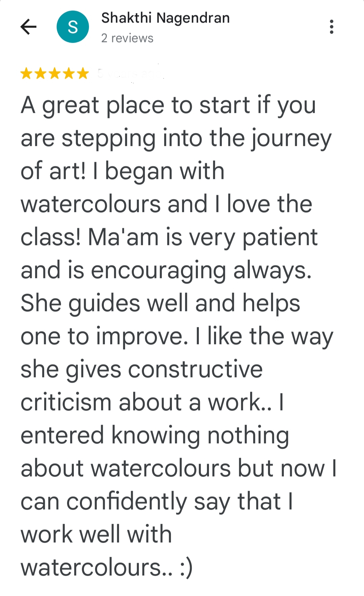Click the line "can confidently say that I"

click(x=156, y=501)
